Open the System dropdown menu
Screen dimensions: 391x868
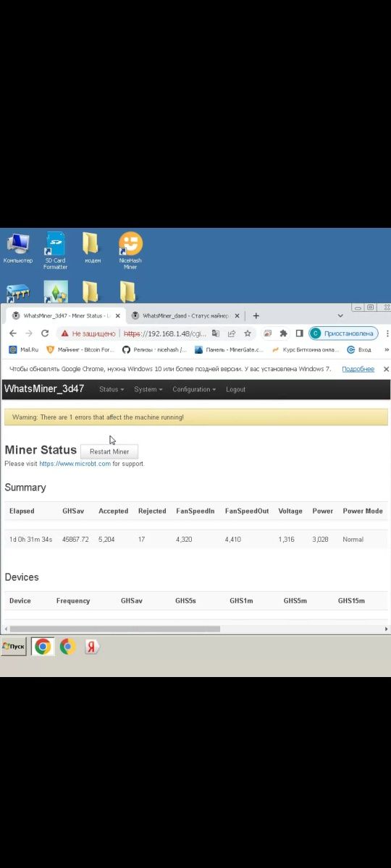click(x=148, y=389)
